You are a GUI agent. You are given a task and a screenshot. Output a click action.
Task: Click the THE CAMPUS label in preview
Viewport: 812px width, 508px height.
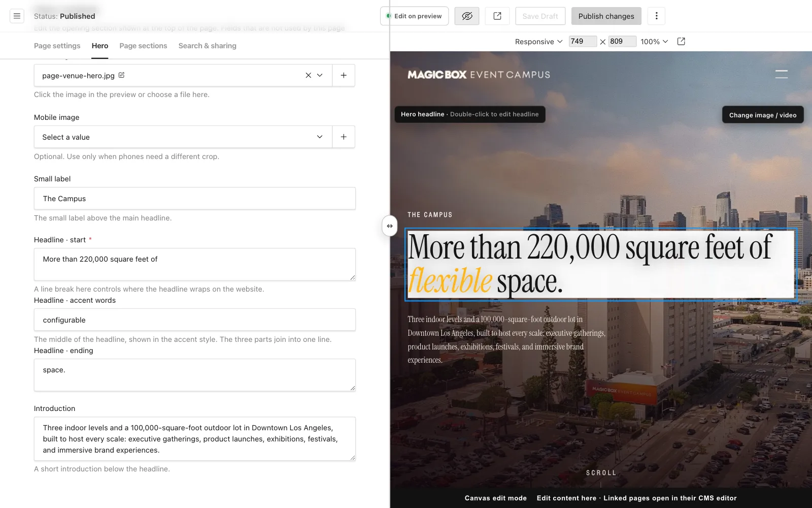(x=430, y=215)
